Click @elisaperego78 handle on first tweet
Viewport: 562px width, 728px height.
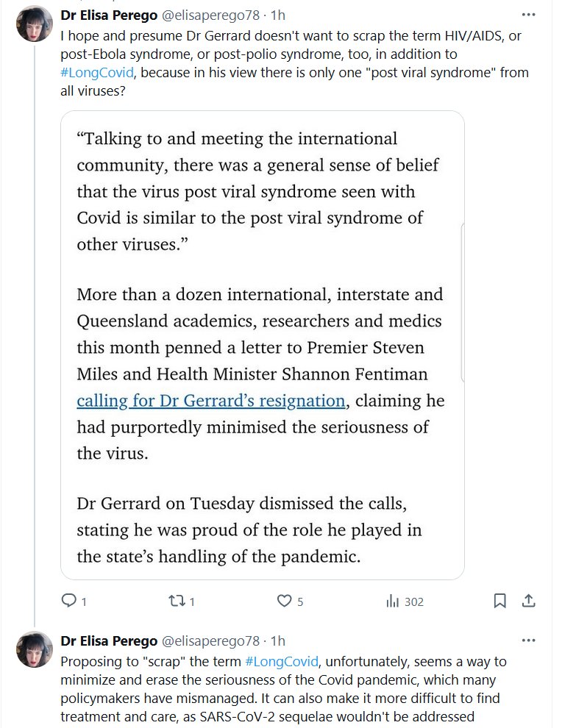point(210,15)
